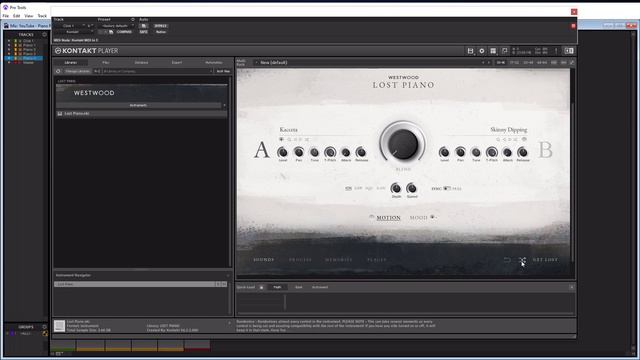The image size is (640, 360).
Task: Click the large letter B layer selector
Action: tap(545, 150)
